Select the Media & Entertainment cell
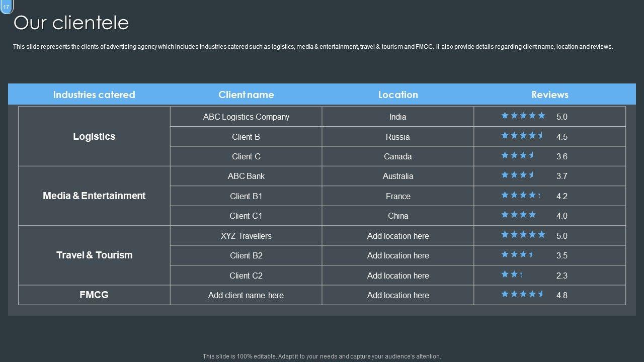 (x=94, y=196)
